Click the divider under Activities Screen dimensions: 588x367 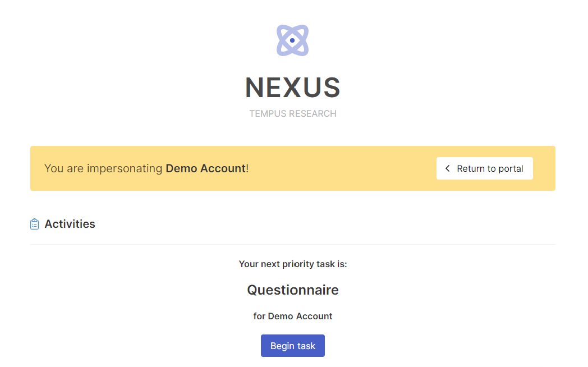pyautogui.click(x=292, y=243)
